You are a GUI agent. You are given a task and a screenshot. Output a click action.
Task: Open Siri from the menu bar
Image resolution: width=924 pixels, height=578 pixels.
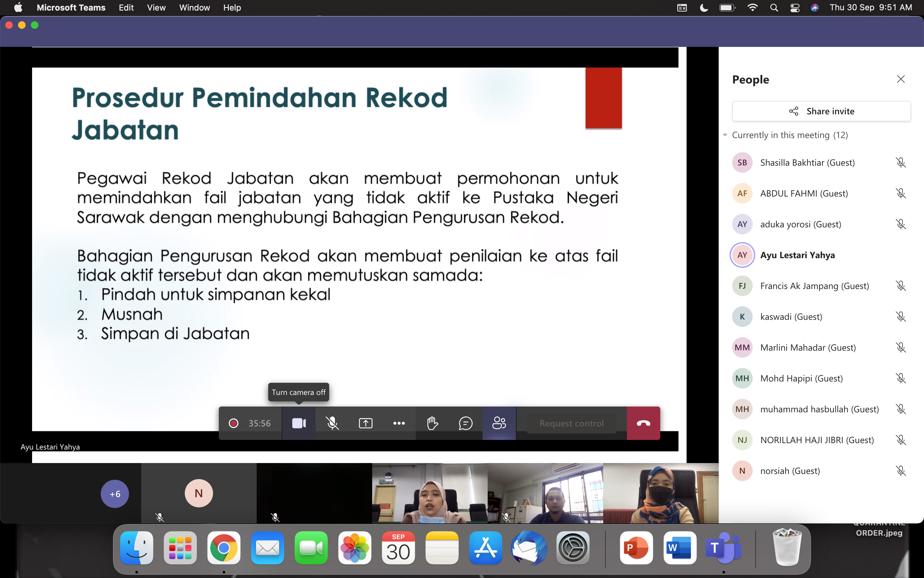pyautogui.click(x=815, y=8)
